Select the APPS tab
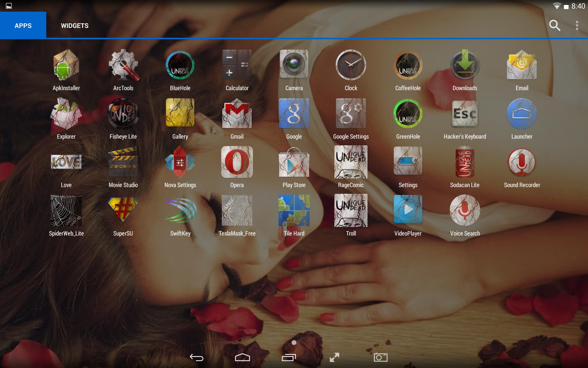The height and width of the screenshot is (368, 588). (23, 26)
